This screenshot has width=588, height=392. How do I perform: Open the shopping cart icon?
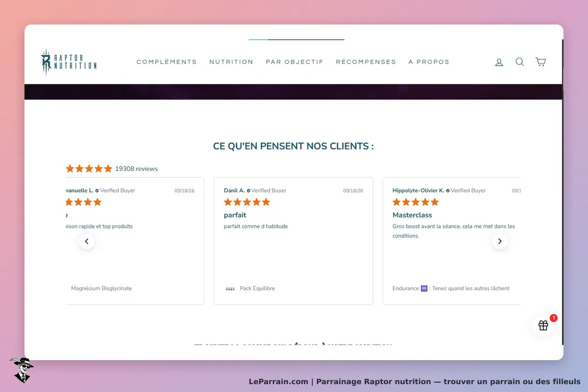click(540, 62)
